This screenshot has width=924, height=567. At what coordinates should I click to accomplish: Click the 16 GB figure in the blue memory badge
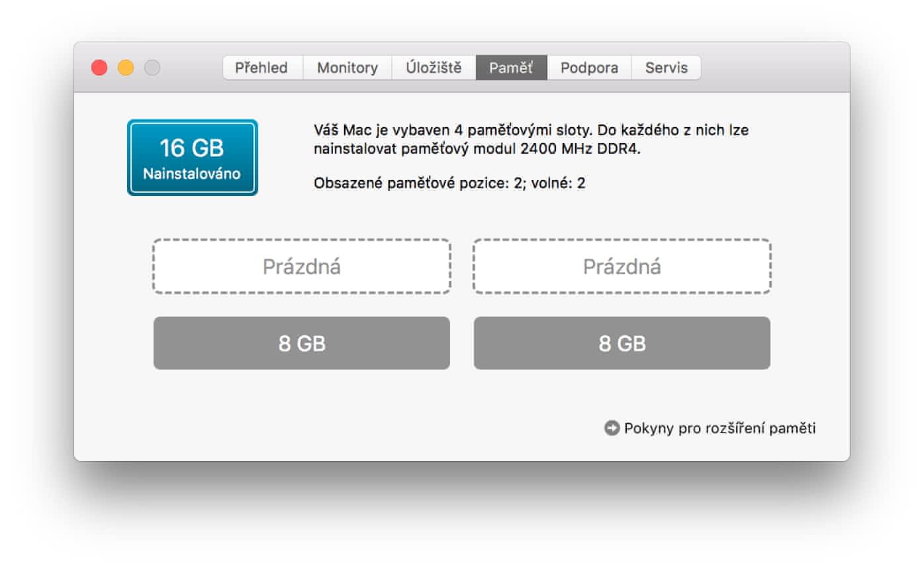coord(192,148)
